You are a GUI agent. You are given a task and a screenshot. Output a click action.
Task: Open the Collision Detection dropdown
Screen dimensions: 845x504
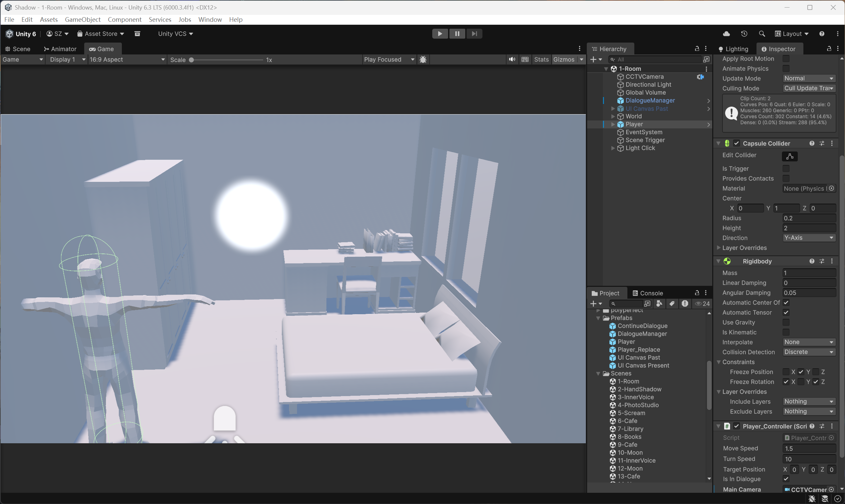tap(809, 352)
